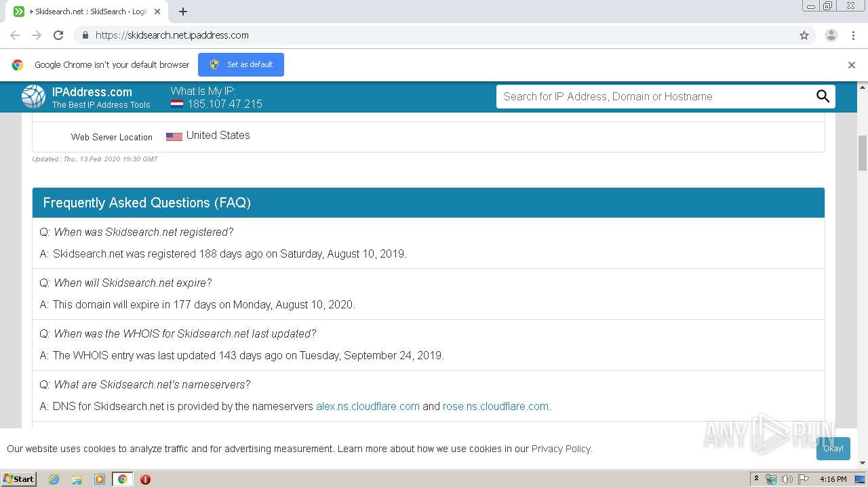Viewport: 868px width, 488px height.
Task: Launch Internet Explorer from the taskbar
Action: click(54, 479)
